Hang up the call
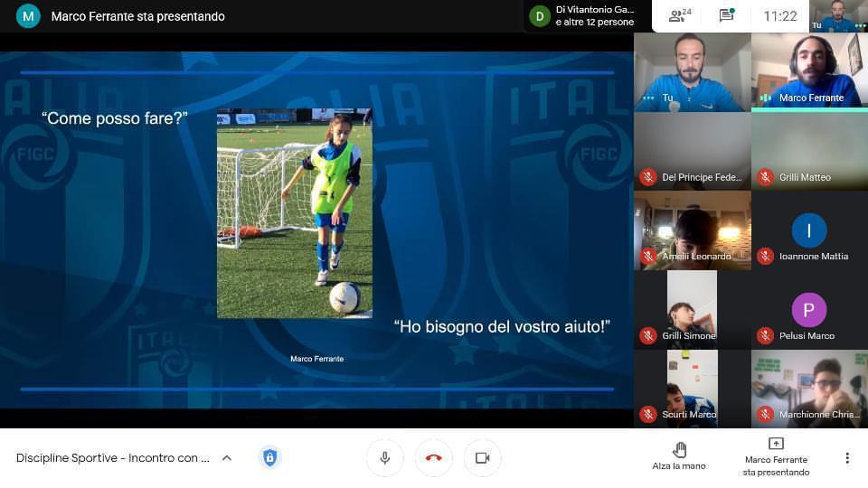Image resolution: width=868 pixels, height=488 pixels. pos(433,457)
